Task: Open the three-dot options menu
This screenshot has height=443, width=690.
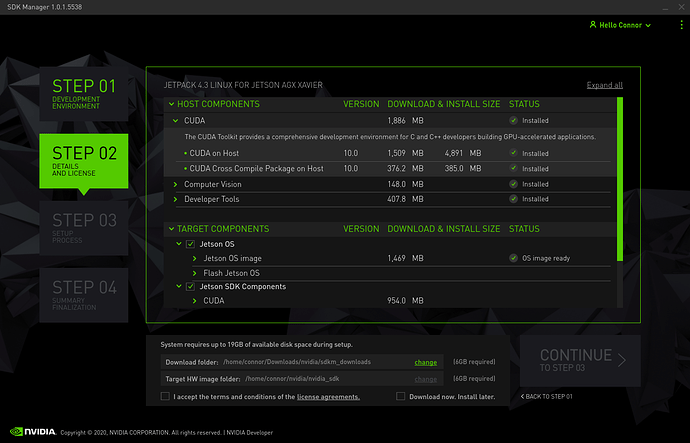Action: point(681,25)
